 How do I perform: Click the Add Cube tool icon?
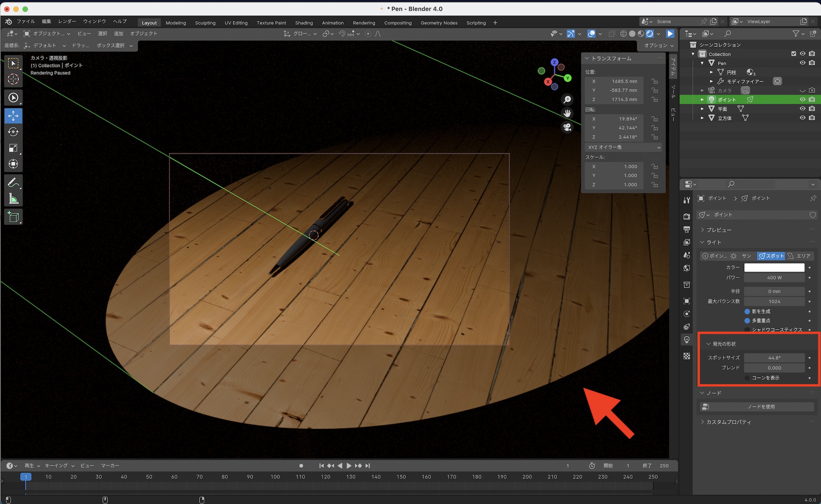pos(13,217)
